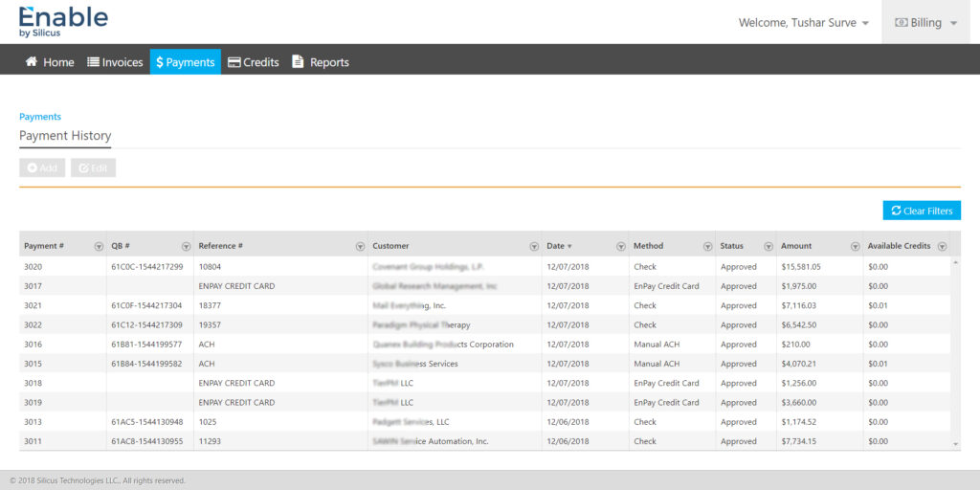This screenshot has height=490, width=980.
Task: Select payment number 3018 cell
Action: (62, 383)
